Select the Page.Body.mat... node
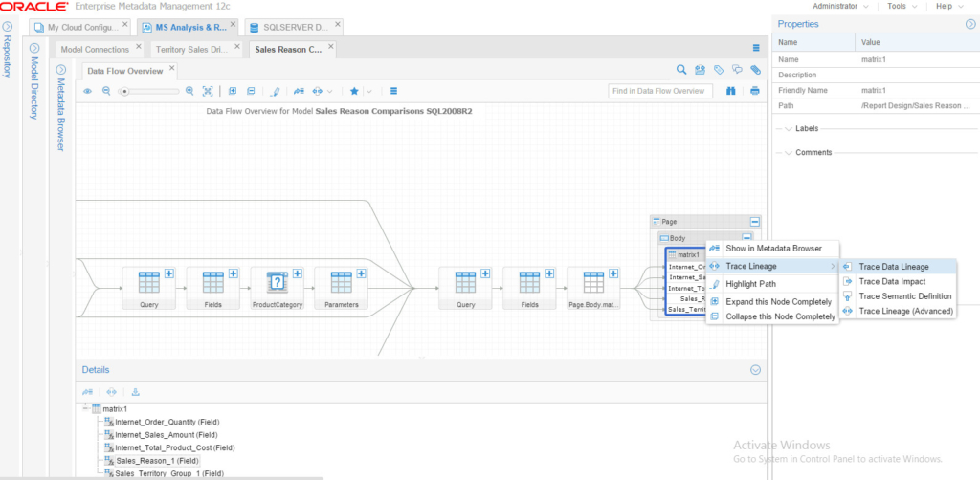Image resolution: width=980 pixels, height=480 pixels. click(593, 289)
